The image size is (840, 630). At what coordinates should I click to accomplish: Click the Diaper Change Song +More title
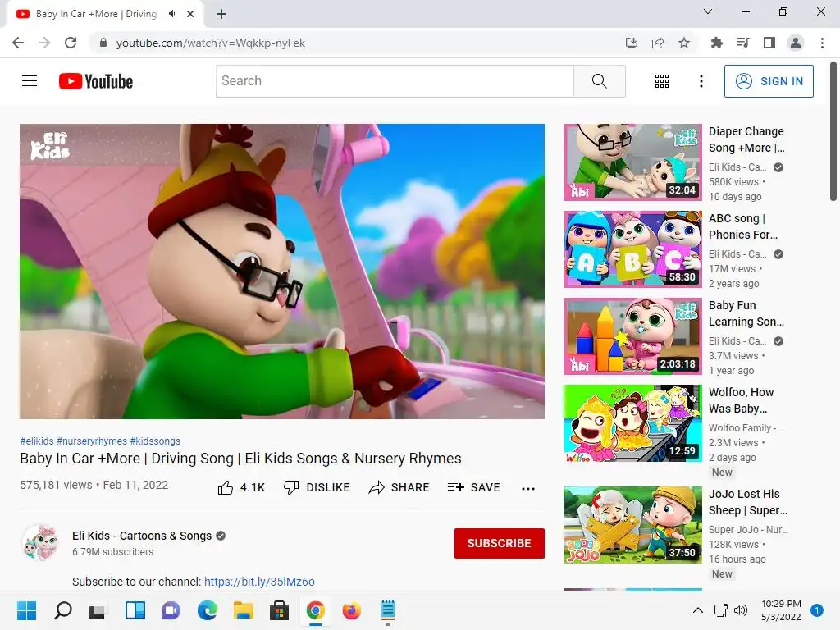tap(746, 139)
